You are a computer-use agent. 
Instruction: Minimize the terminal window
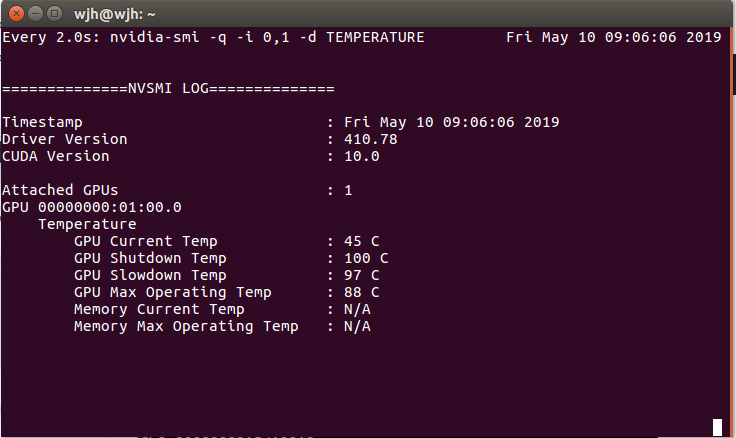(36, 14)
